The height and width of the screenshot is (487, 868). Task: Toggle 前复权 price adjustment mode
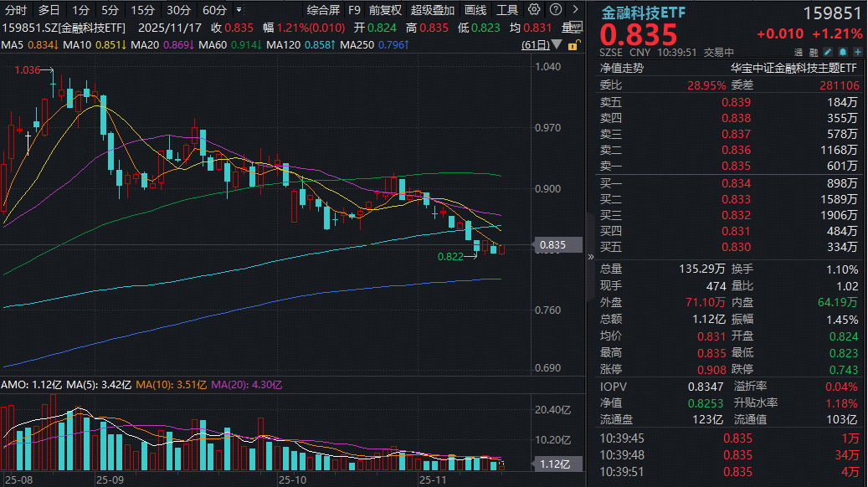[385, 10]
